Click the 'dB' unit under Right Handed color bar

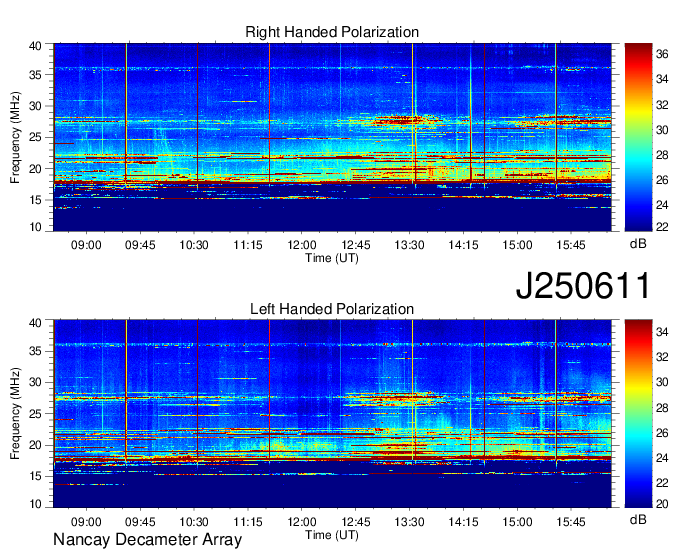click(638, 244)
